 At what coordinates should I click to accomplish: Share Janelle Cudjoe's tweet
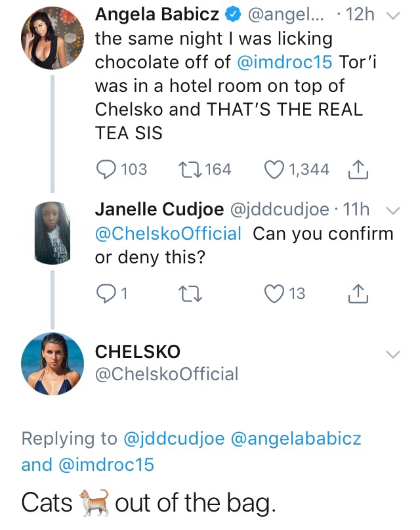(358, 293)
